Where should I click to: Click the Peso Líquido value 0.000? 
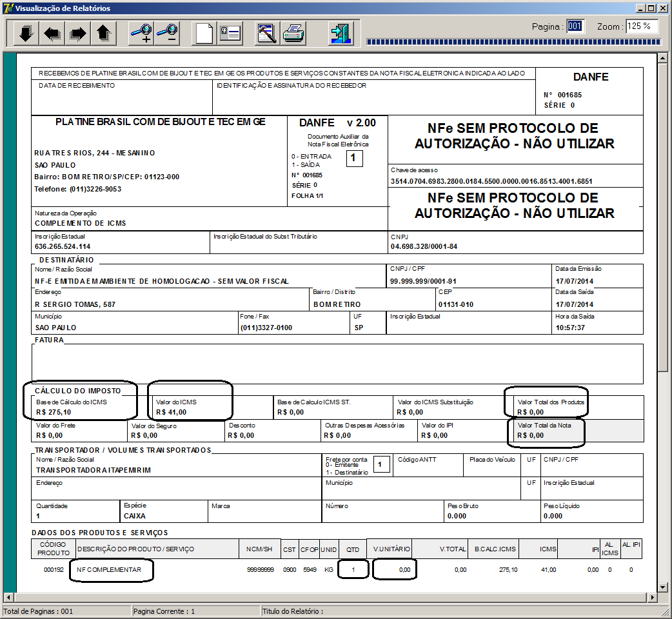point(553,516)
